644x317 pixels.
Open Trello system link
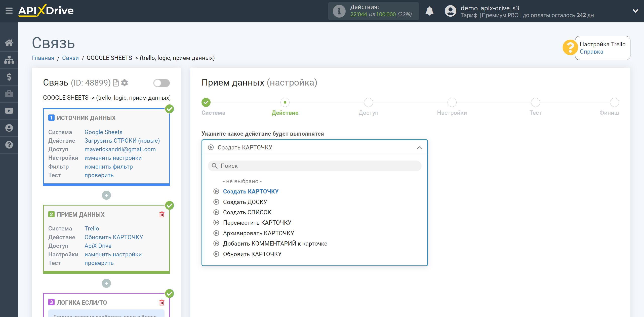[x=92, y=228]
